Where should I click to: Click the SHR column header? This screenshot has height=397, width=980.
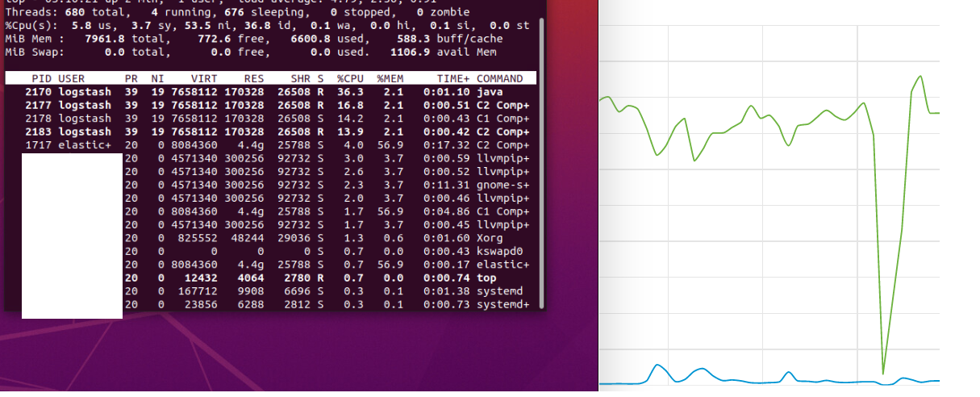coord(301,78)
